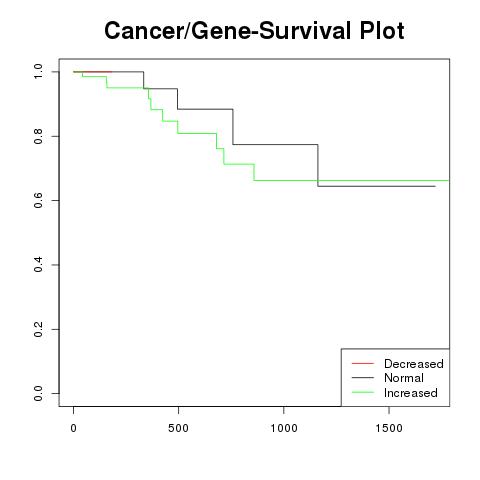
Task: Click the 1.0 y-axis tick label
Action: tap(38, 72)
